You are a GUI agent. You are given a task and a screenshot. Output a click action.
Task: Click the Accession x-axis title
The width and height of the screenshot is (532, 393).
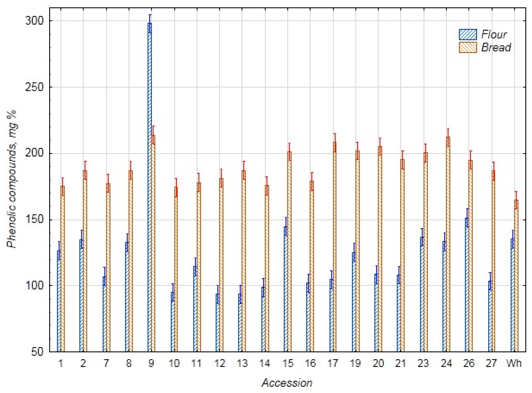tap(287, 383)
